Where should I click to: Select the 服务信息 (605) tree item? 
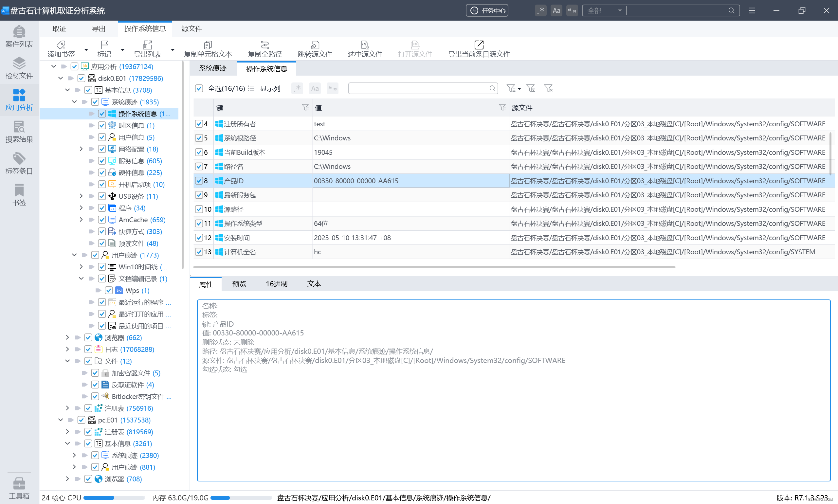(x=140, y=161)
